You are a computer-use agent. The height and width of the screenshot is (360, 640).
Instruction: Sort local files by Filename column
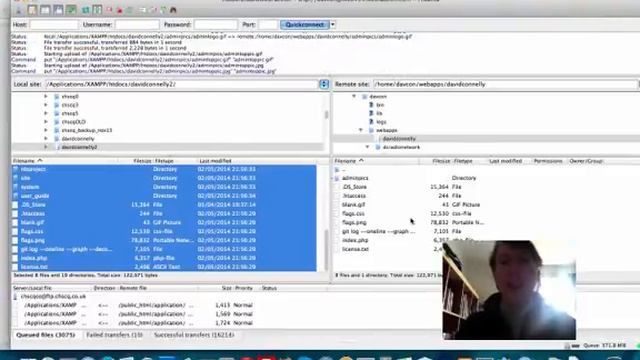pos(64,161)
